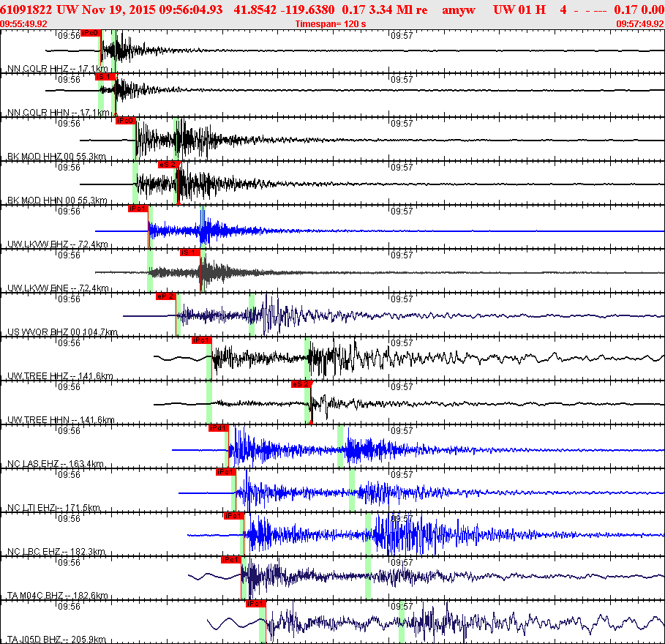
Task: Click green predicted S marker on LAS EHZ trace
Action: pyautogui.click(x=340, y=446)
